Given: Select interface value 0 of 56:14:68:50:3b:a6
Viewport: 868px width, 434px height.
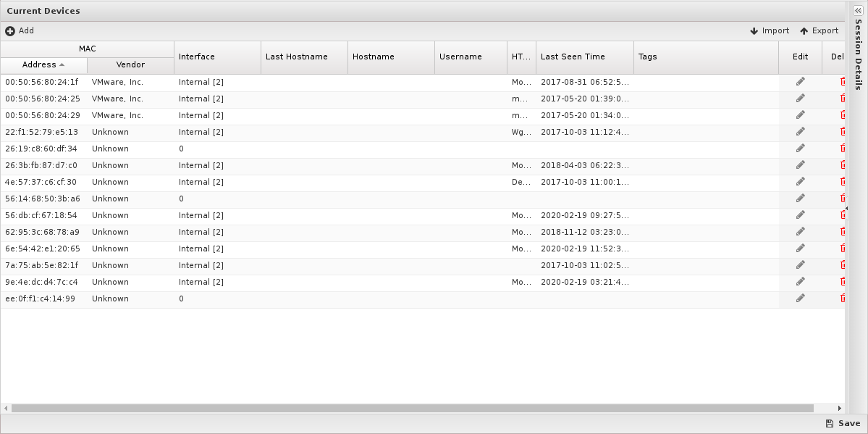Looking at the screenshot, I should point(218,199).
